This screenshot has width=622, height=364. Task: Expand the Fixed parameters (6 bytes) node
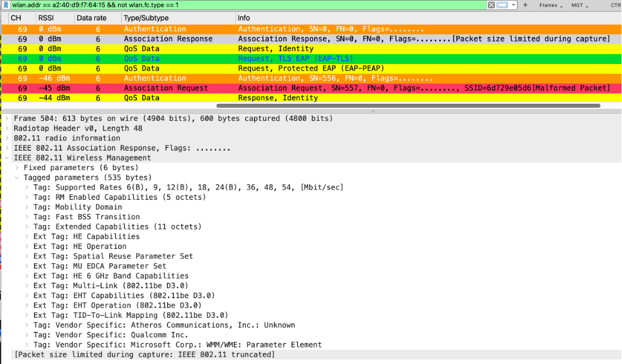point(17,168)
